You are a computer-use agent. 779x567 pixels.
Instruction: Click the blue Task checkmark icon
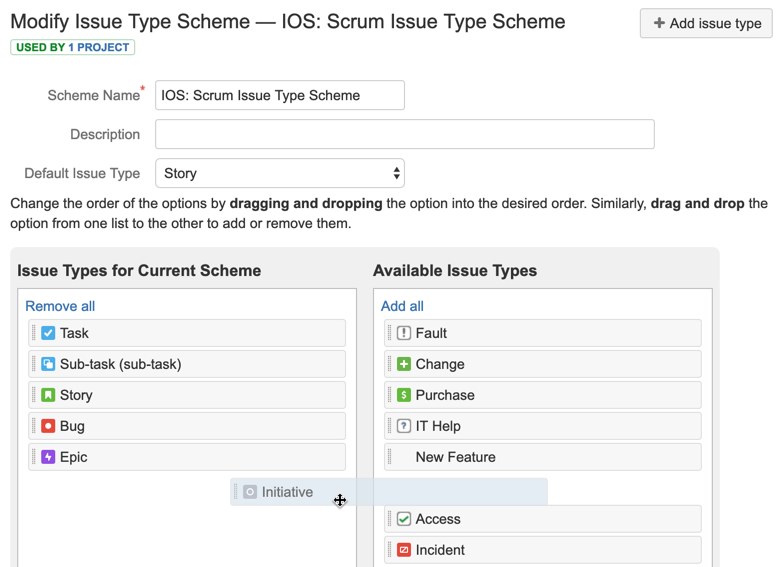[48, 333]
